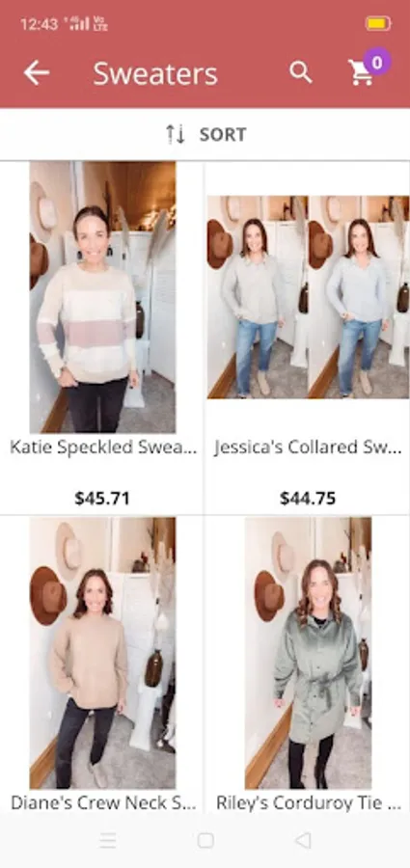Open search with magnifier icon
This screenshot has width=410, height=868.
[x=301, y=72]
